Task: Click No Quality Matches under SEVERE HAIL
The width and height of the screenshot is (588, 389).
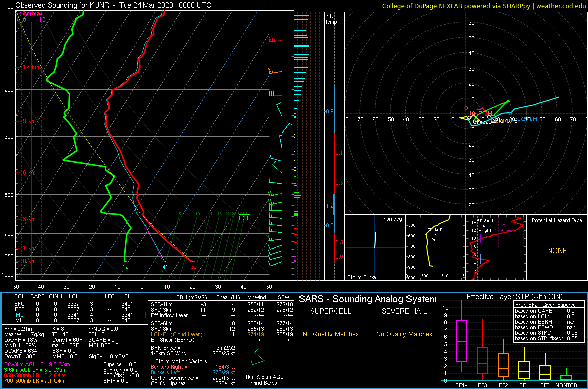Action: point(404,334)
